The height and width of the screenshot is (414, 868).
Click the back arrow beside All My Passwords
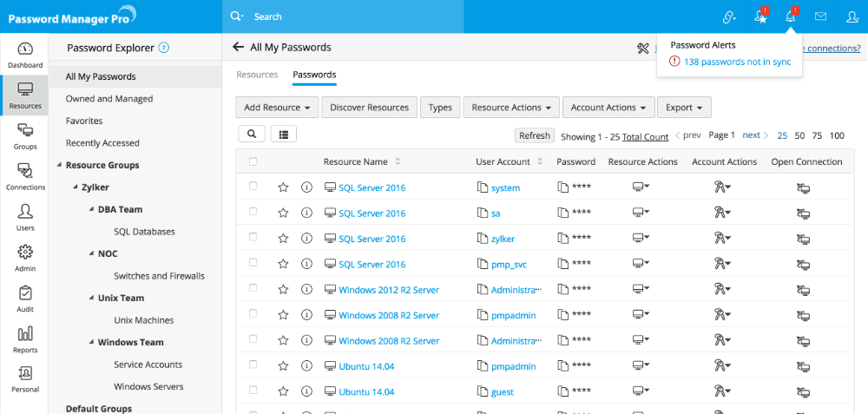click(x=239, y=47)
